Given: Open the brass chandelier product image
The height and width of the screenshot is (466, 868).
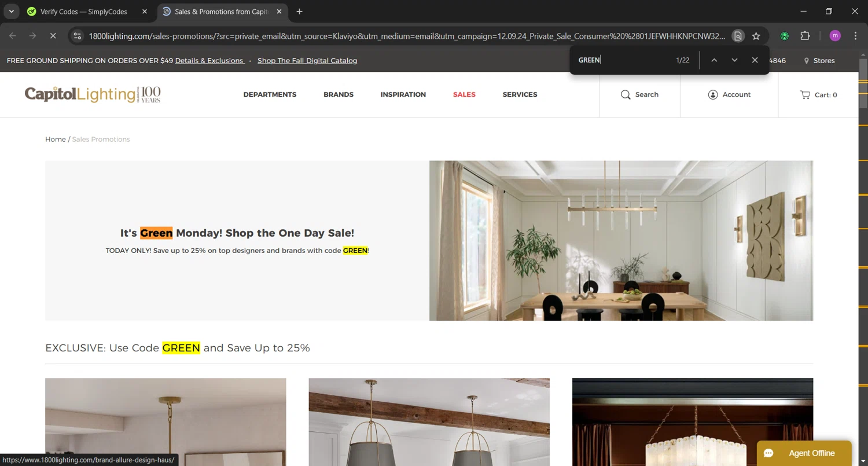Looking at the screenshot, I should [165, 422].
